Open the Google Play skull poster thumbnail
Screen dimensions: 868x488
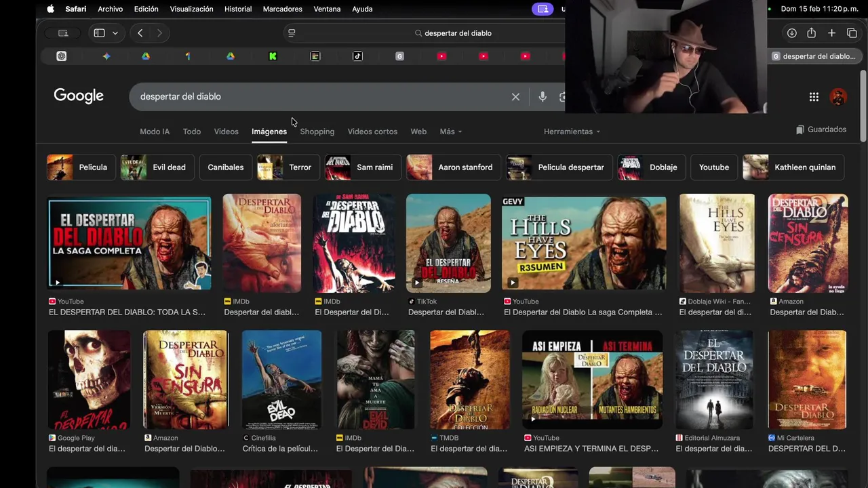click(x=89, y=380)
